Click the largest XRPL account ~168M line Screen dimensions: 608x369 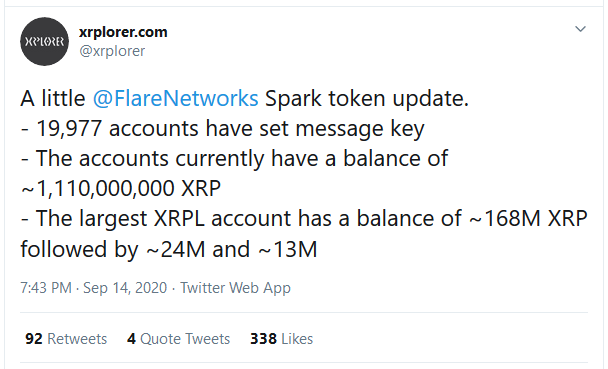(x=304, y=218)
